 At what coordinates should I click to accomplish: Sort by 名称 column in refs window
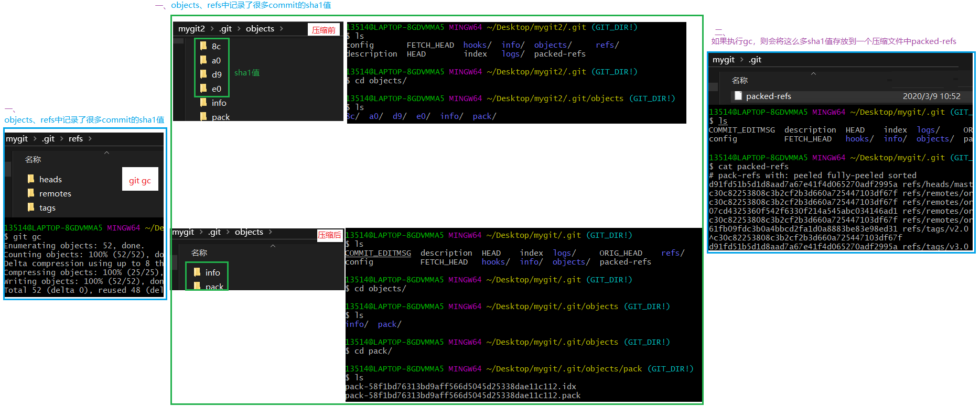[33, 159]
